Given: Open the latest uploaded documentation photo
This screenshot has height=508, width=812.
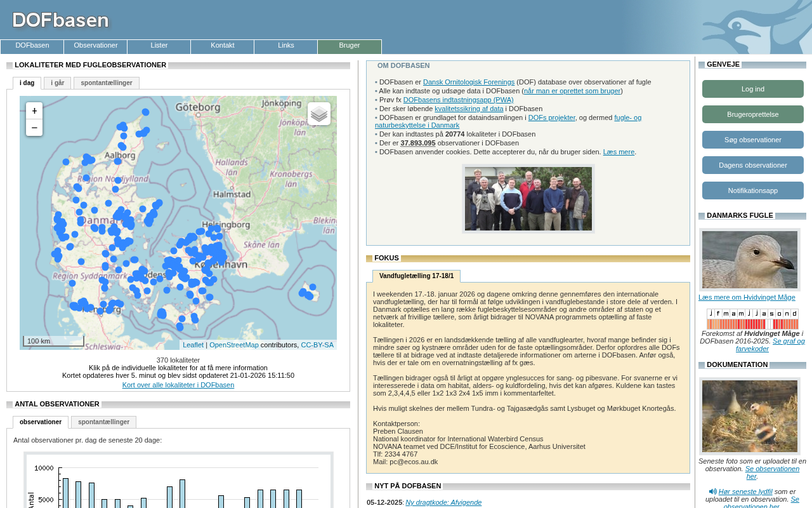Looking at the screenshot, I should coord(749,416).
